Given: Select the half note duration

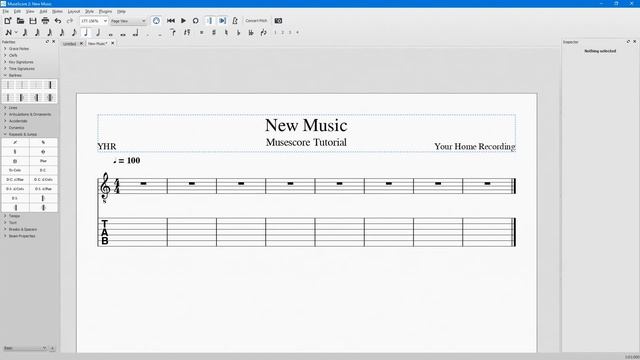Looking at the screenshot, I should coord(98,33).
